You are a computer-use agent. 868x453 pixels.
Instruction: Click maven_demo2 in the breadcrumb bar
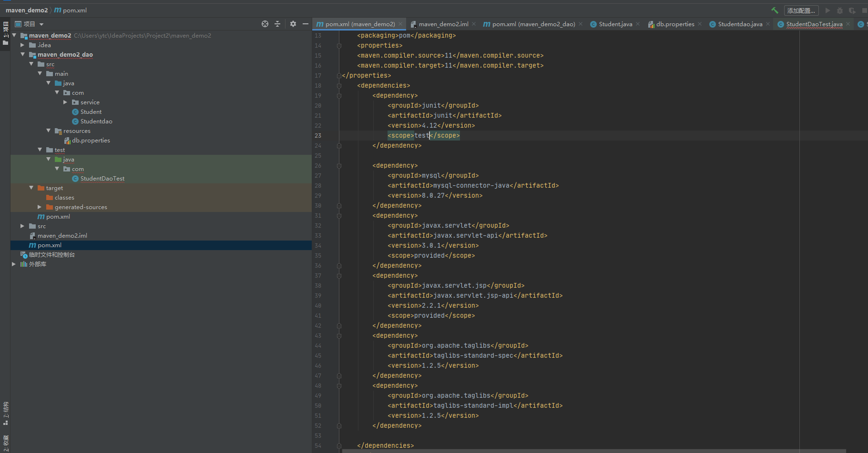click(27, 10)
